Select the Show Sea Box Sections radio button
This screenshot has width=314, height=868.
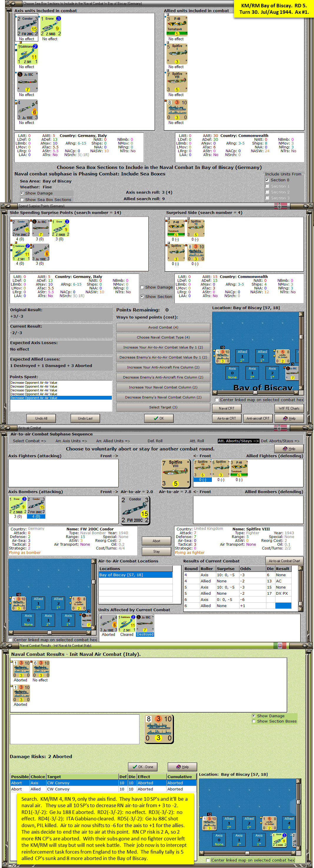[22, 200]
